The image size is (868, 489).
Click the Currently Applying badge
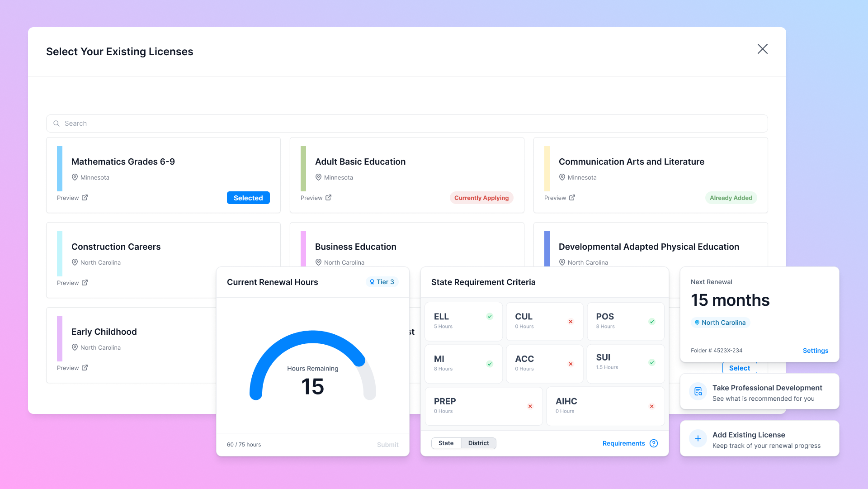click(481, 198)
